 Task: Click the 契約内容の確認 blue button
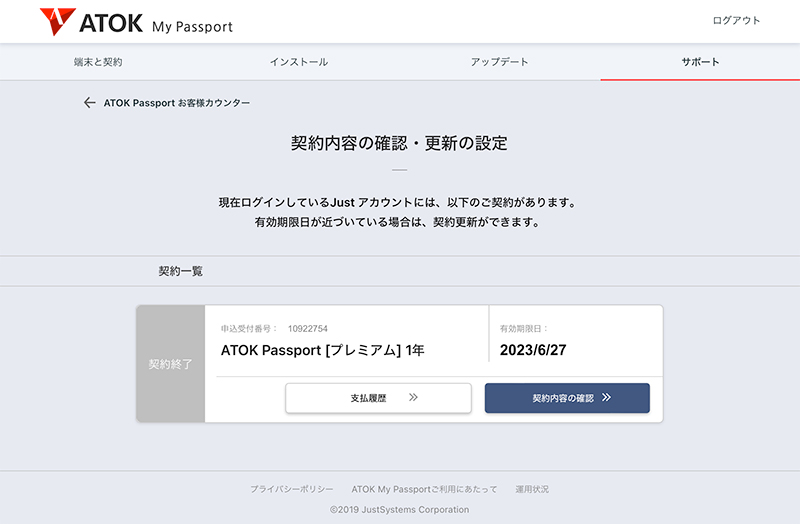click(x=567, y=398)
